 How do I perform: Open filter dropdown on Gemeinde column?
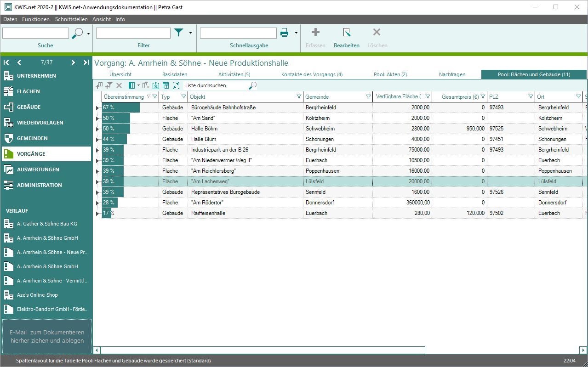click(368, 97)
